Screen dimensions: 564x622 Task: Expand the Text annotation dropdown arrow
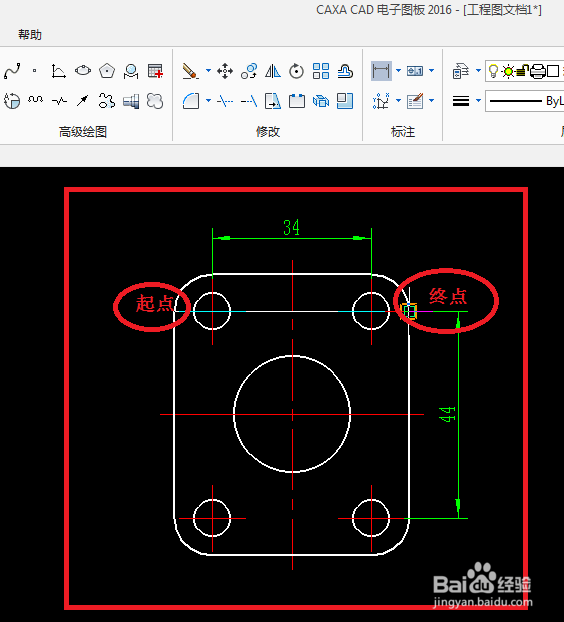(x=432, y=101)
